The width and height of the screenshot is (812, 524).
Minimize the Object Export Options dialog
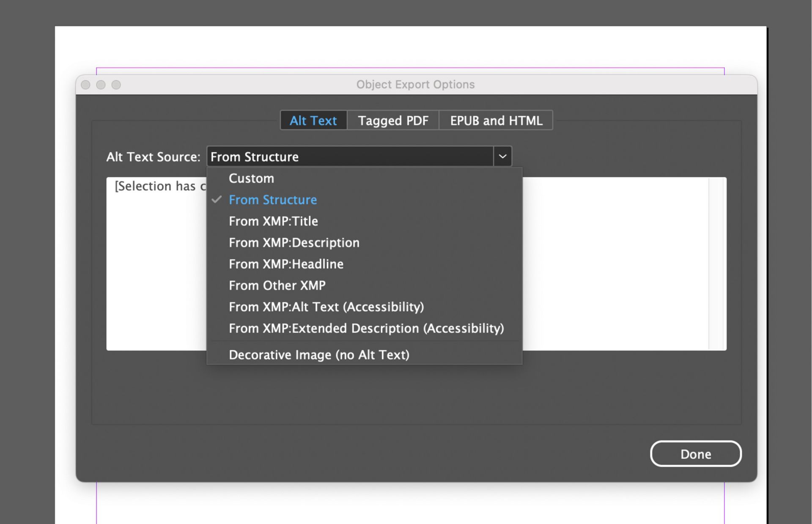(x=101, y=85)
